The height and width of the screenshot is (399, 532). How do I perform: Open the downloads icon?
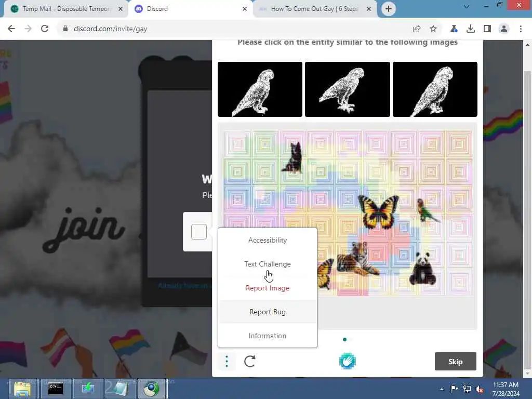[x=471, y=29]
